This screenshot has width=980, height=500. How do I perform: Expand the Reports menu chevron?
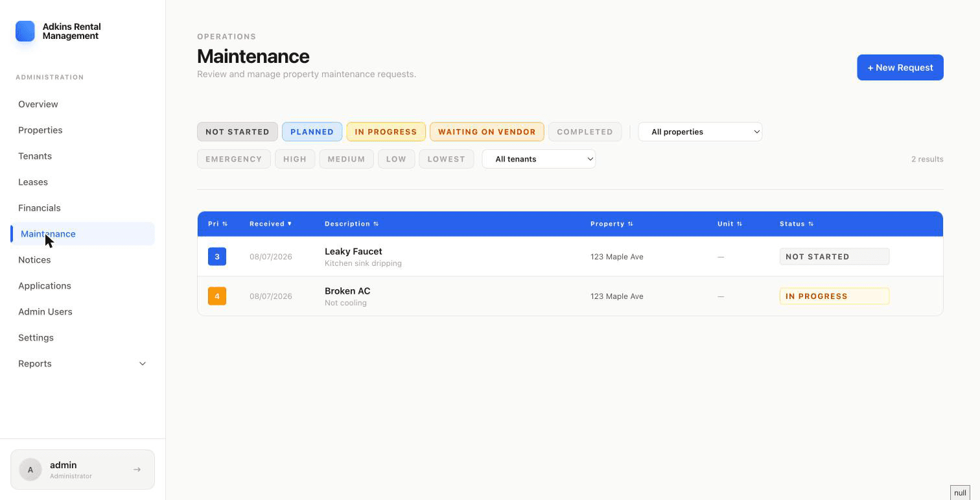point(143,364)
